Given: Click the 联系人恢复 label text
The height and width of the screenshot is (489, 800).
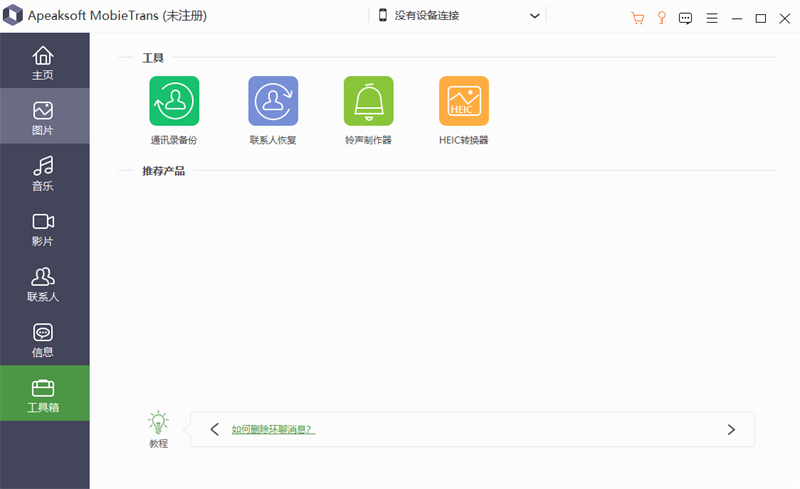Looking at the screenshot, I should (273, 140).
